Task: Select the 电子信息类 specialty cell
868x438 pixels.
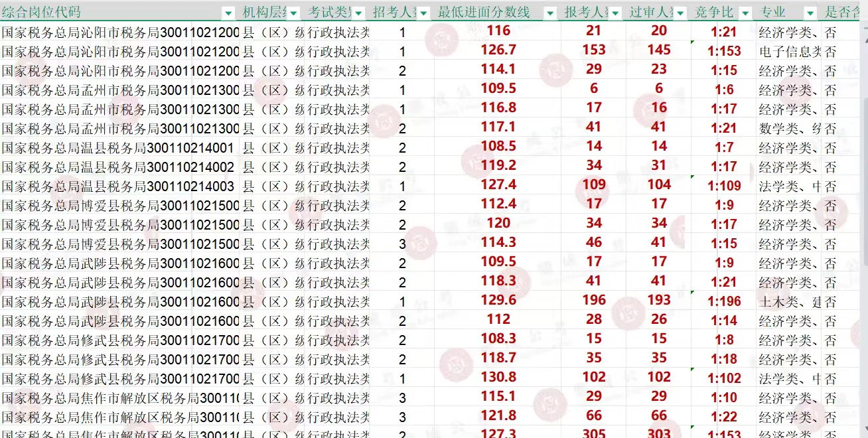Action: click(x=790, y=52)
